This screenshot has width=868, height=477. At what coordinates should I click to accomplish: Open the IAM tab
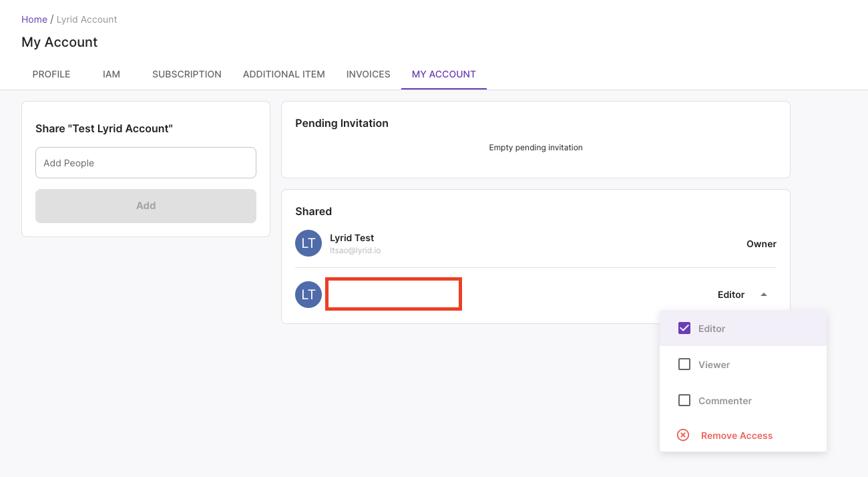(112, 74)
